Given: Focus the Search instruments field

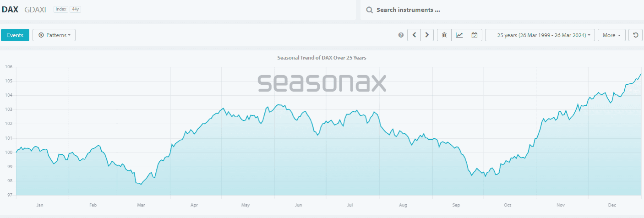Looking at the screenshot, I should coord(502,10).
